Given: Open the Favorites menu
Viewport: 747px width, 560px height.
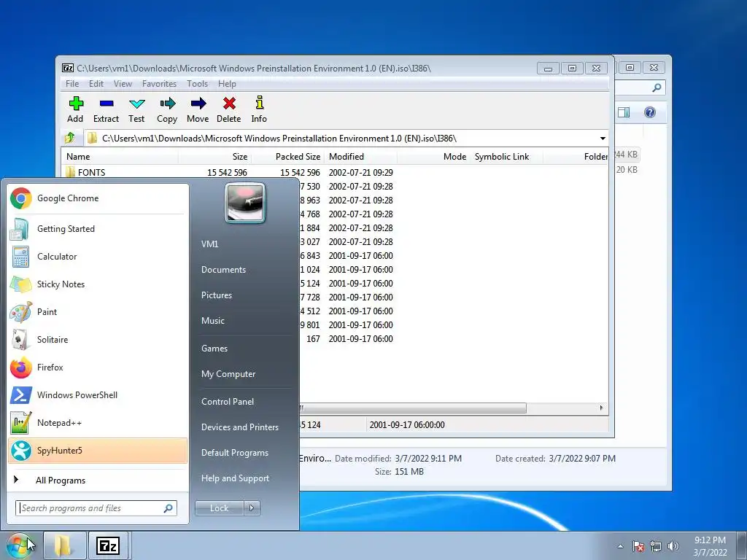Looking at the screenshot, I should point(159,84).
